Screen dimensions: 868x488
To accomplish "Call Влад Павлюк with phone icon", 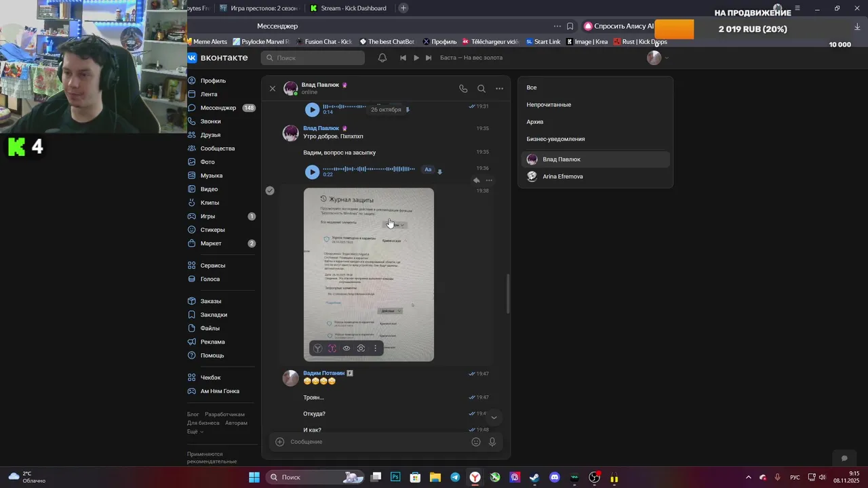I will tap(463, 89).
